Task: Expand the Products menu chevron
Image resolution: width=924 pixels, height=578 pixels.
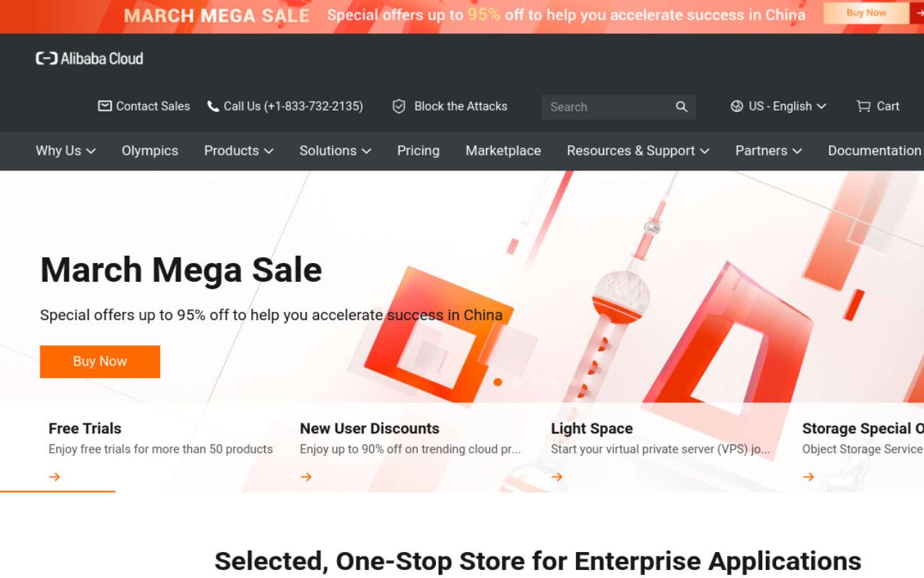Action: [269, 151]
